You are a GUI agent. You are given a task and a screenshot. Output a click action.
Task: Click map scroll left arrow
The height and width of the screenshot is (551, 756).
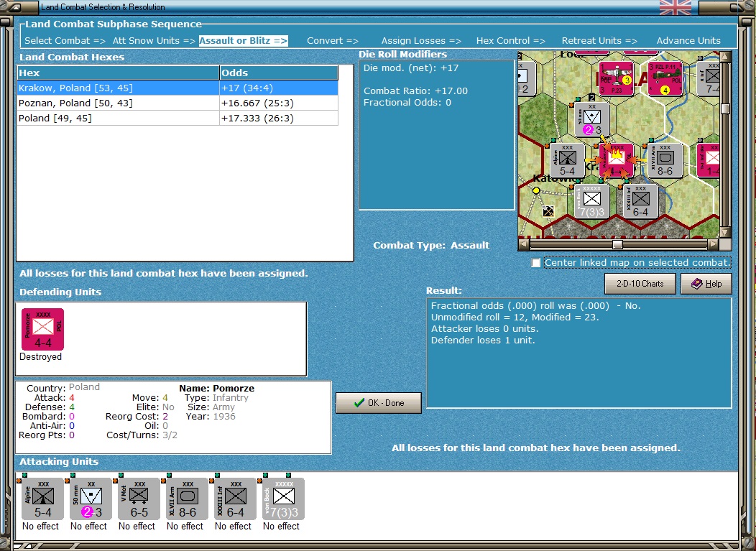[523, 244]
